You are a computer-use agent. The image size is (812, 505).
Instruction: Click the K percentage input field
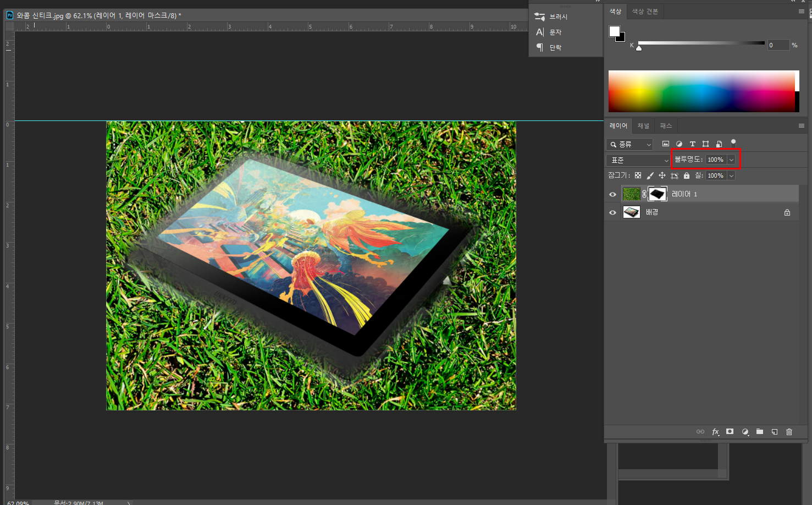tap(778, 45)
